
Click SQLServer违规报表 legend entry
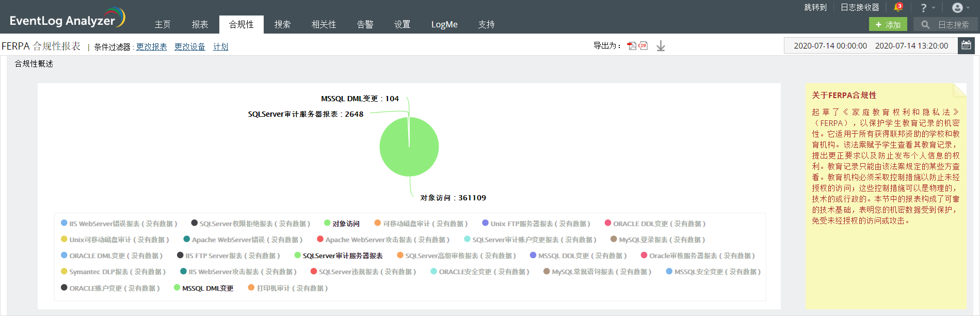pos(363,272)
